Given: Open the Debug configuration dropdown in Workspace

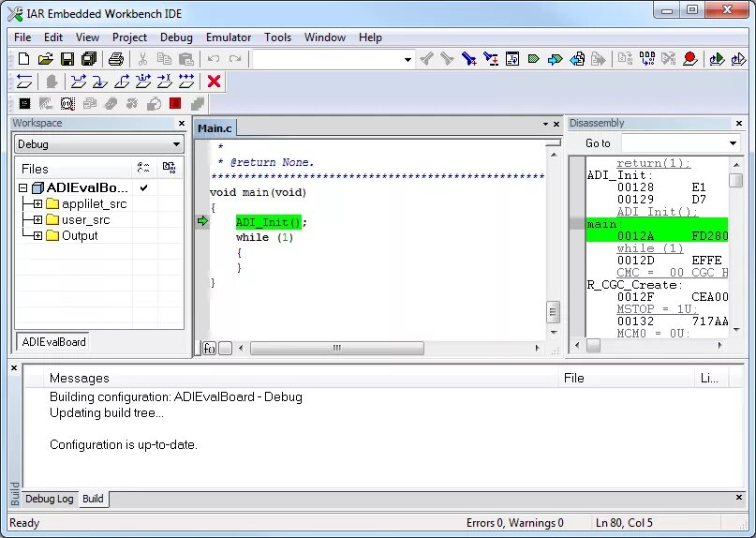Looking at the screenshot, I should point(176,144).
